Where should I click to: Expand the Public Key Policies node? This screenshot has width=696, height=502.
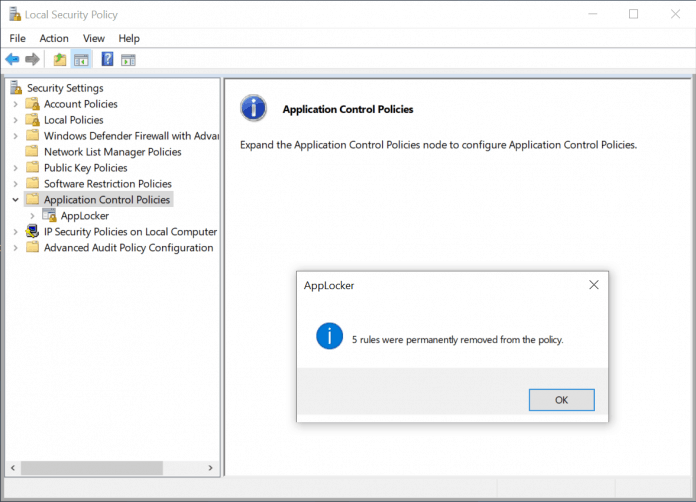(x=16, y=168)
